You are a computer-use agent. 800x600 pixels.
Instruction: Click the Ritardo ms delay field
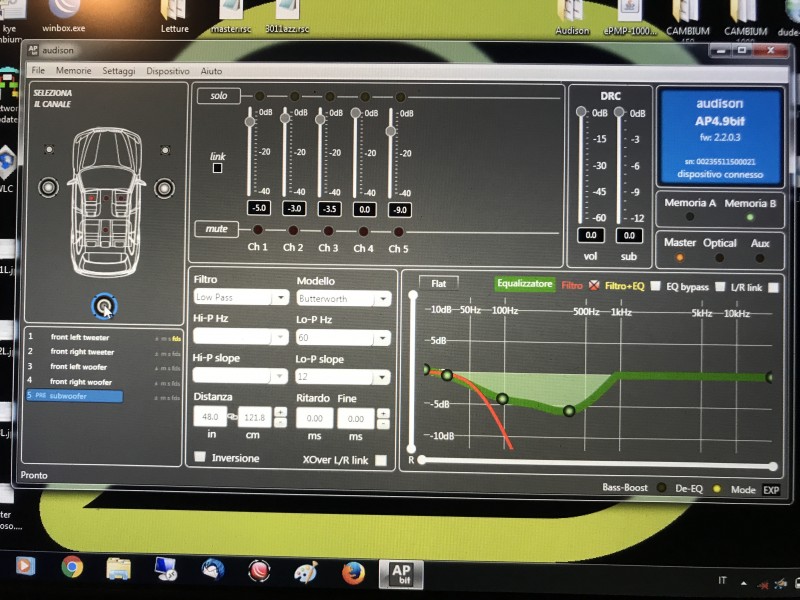[x=314, y=418]
